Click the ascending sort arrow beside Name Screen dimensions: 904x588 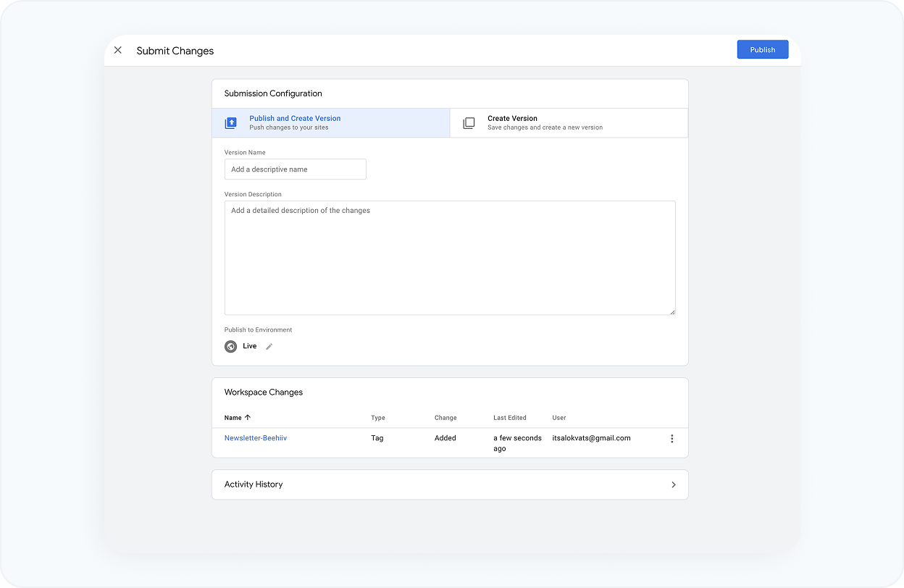point(248,417)
